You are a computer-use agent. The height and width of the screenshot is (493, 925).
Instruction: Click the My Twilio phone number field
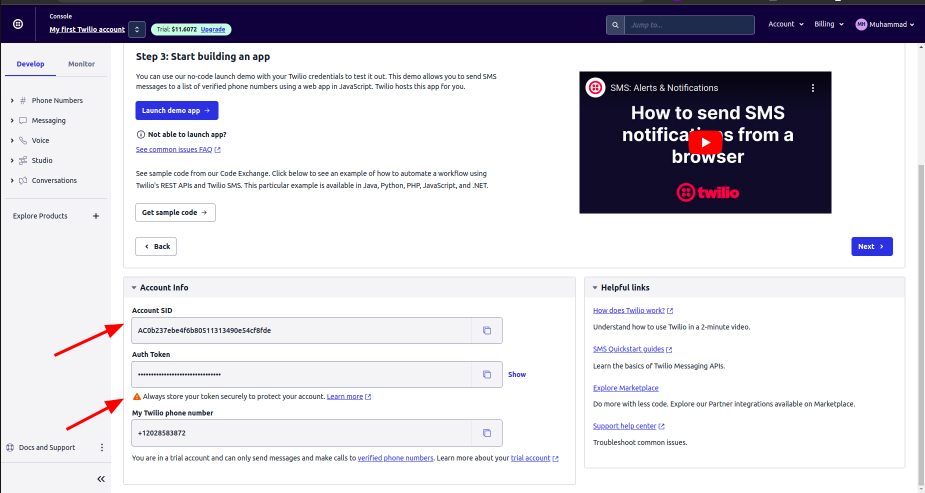coord(301,433)
